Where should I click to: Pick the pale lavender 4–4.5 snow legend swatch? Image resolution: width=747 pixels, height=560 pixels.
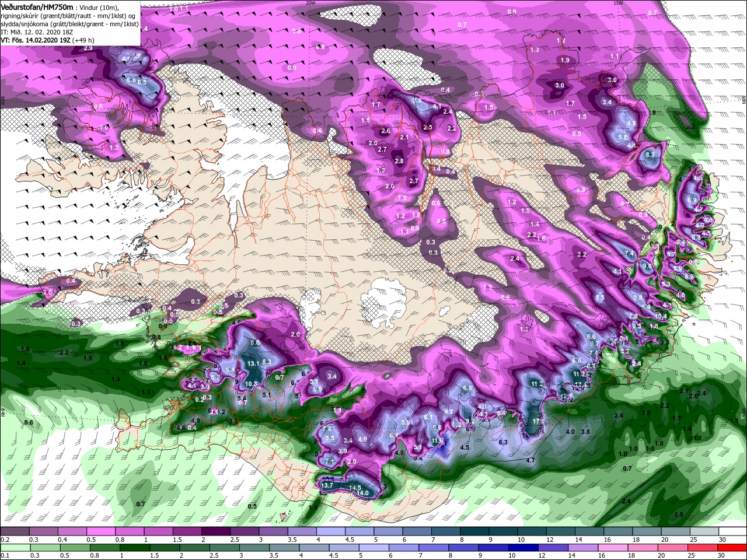[x=330, y=531]
